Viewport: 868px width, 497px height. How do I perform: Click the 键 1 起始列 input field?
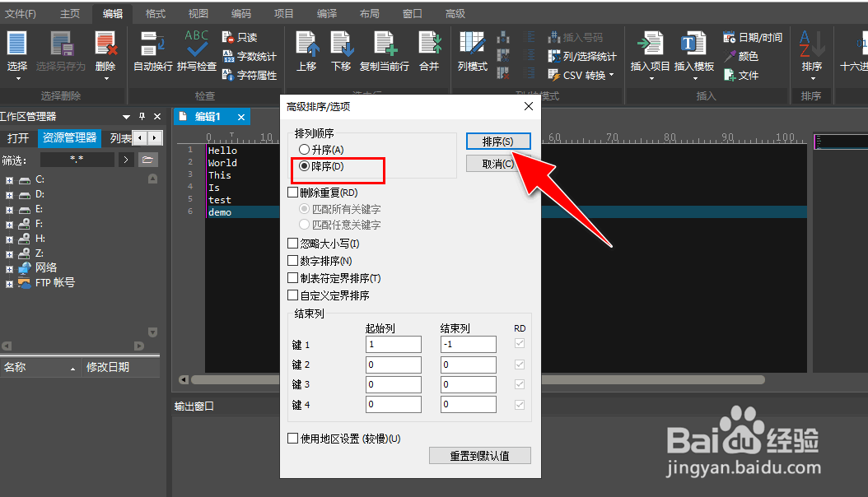tap(393, 344)
